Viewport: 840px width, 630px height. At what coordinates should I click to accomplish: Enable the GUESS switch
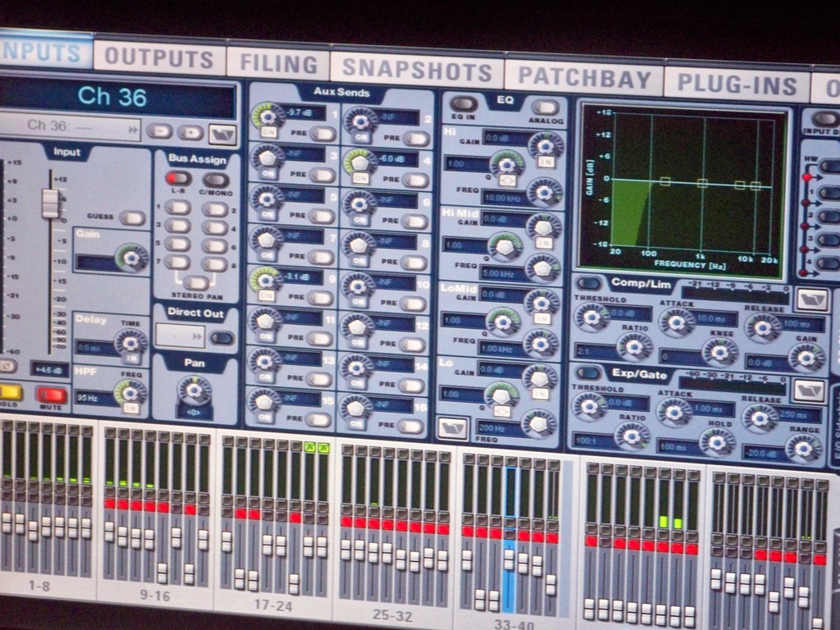pyautogui.click(x=132, y=217)
